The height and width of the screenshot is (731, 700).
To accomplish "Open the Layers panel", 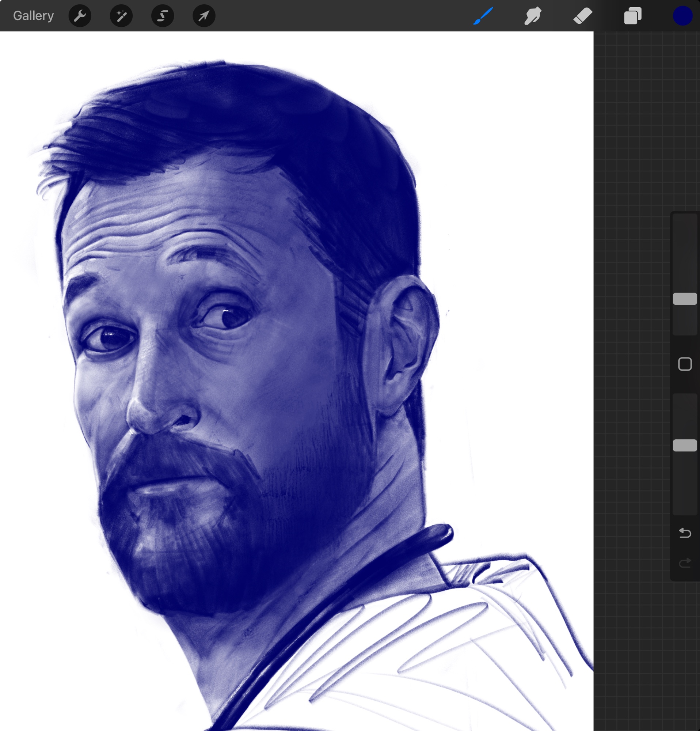I will (x=632, y=16).
